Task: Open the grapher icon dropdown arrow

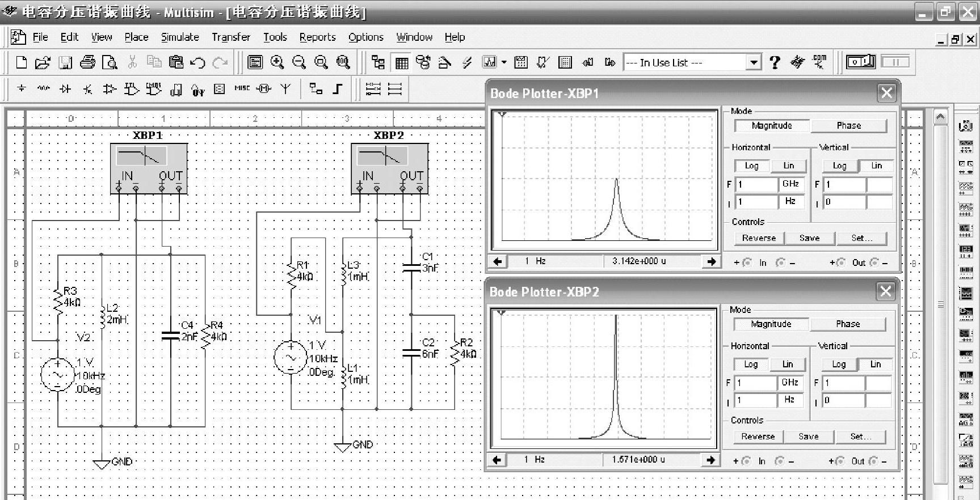Action: [x=504, y=62]
